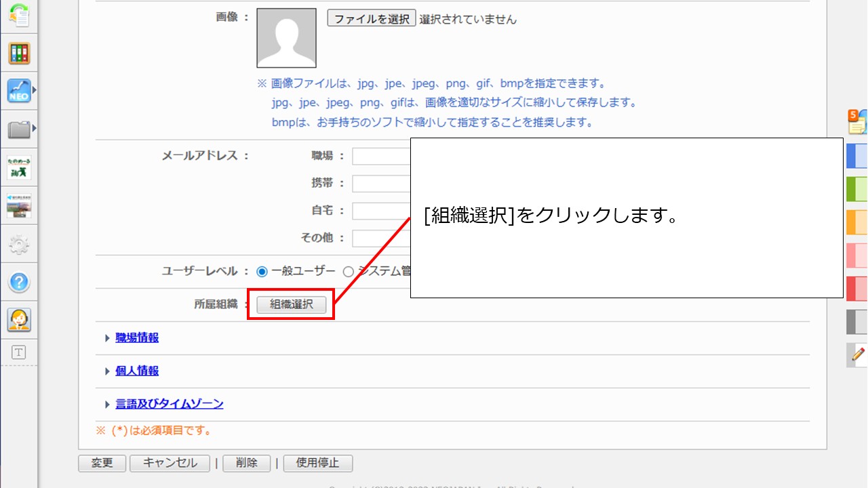Click the その他 email address field
868x488 pixels.
tap(381, 239)
